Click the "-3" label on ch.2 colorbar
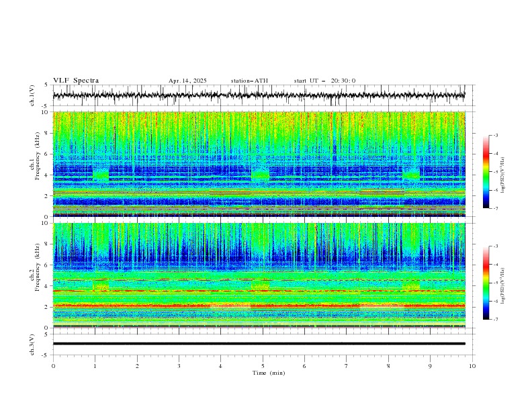Image resolution: width=532 pixels, height=411 pixels. coord(496,246)
